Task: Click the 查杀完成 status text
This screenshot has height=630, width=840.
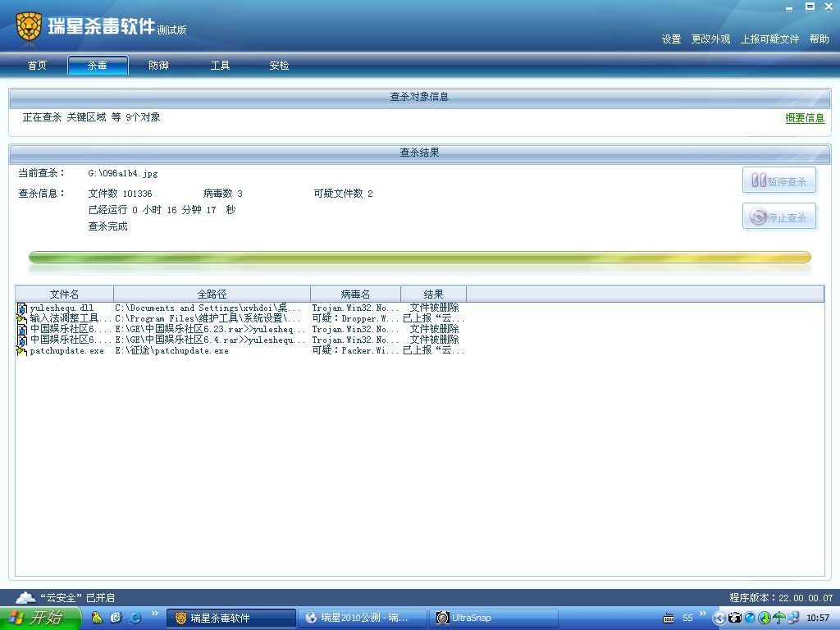Action: [x=107, y=226]
